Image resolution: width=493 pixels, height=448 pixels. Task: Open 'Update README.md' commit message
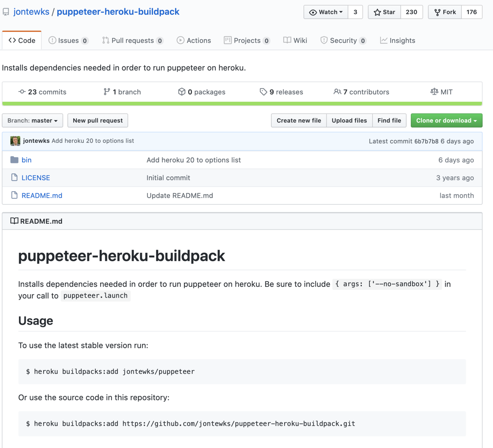pyautogui.click(x=180, y=195)
